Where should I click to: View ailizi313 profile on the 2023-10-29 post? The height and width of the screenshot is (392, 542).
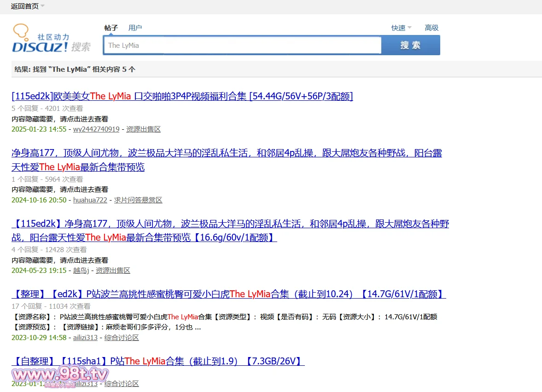(x=85, y=338)
